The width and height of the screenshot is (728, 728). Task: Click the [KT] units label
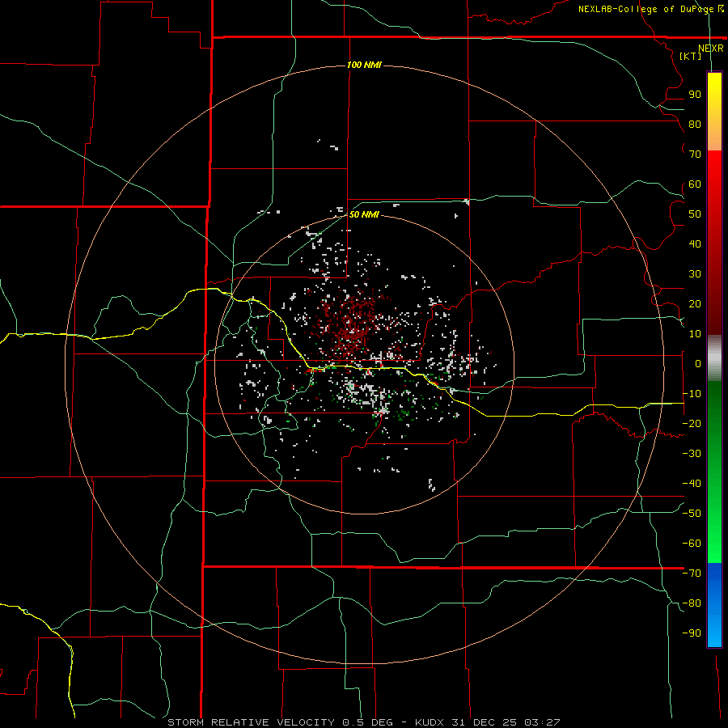pyautogui.click(x=691, y=56)
